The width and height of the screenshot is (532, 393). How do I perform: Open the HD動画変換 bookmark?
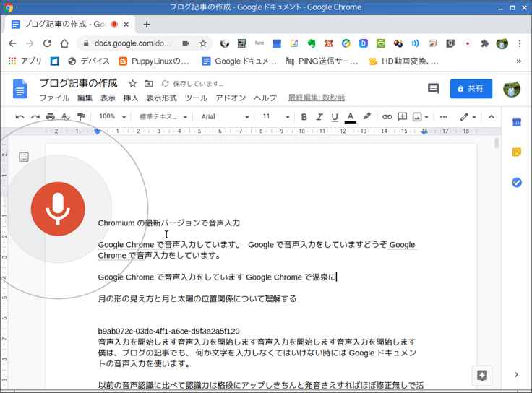tap(404, 61)
